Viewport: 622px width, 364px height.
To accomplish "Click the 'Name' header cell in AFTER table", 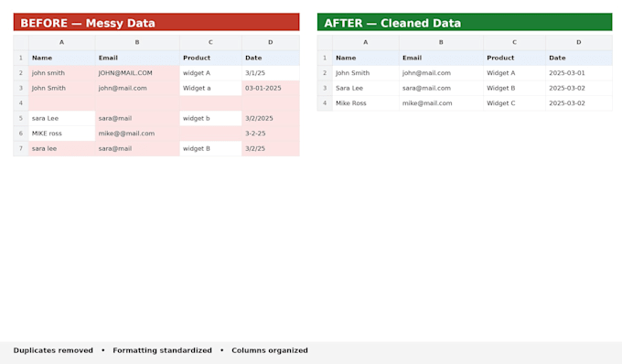I will pyautogui.click(x=366, y=58).
